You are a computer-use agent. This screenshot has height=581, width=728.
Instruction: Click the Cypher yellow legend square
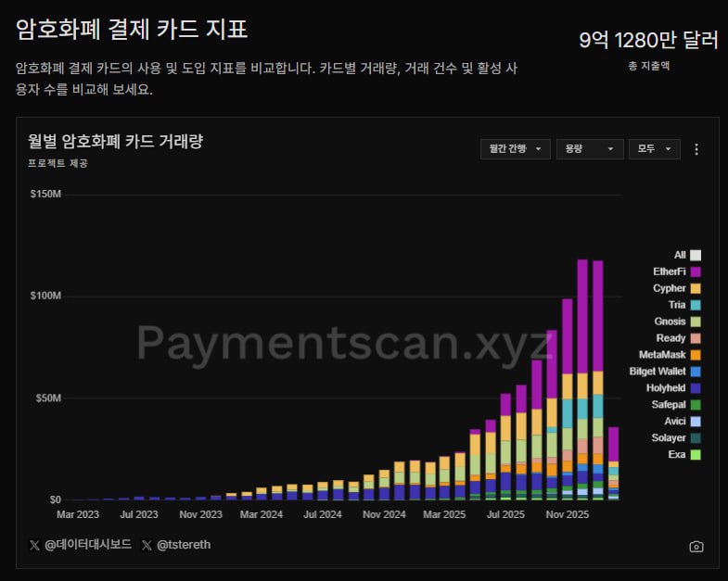point(696,288)
